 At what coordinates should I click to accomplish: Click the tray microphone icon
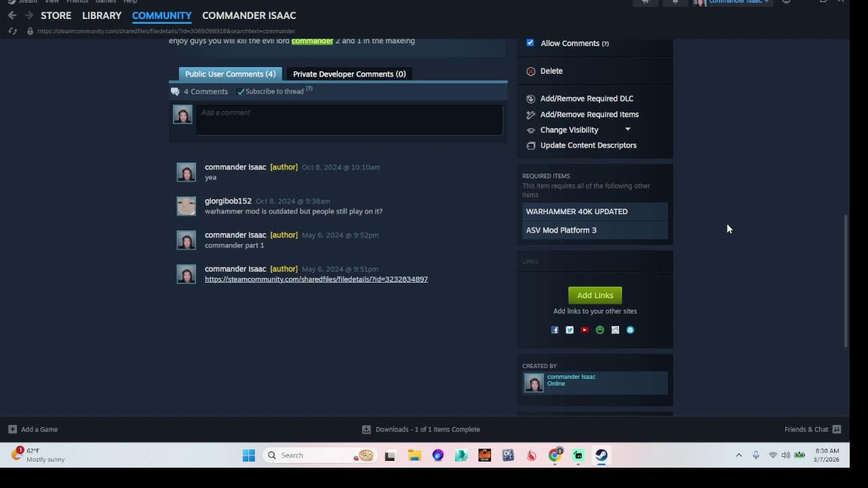click(x=755, y=455)
